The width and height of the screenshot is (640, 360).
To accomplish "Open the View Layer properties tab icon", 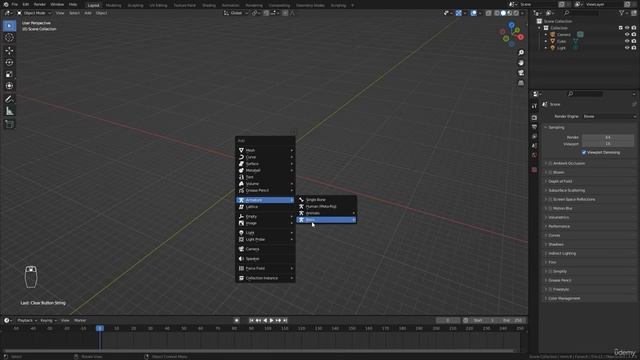I will pyautogui.click(x=534, y=136).
